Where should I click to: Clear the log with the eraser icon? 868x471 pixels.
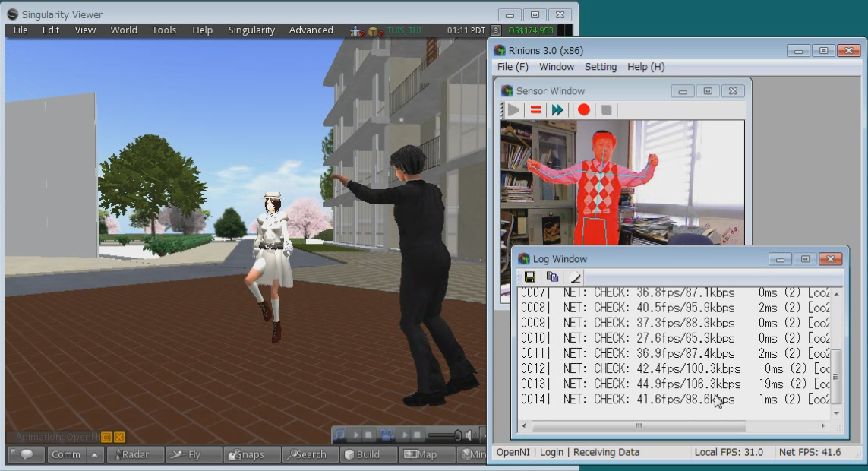tap(575, 277)
